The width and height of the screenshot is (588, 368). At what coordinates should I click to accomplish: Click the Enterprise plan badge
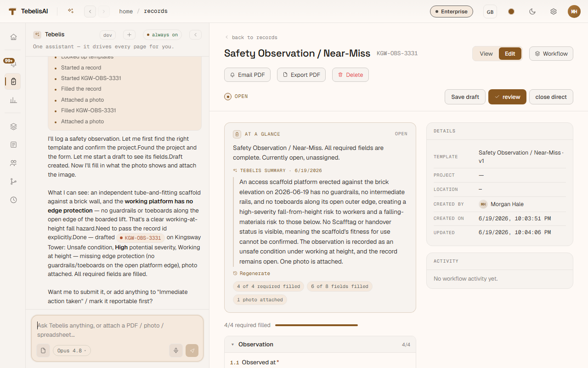coord(452,11)
